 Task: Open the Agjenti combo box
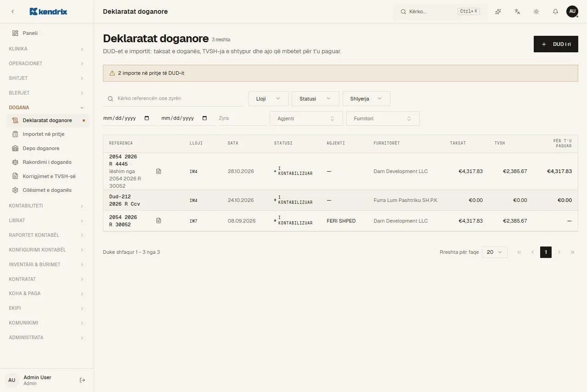(x=306, y=118)
